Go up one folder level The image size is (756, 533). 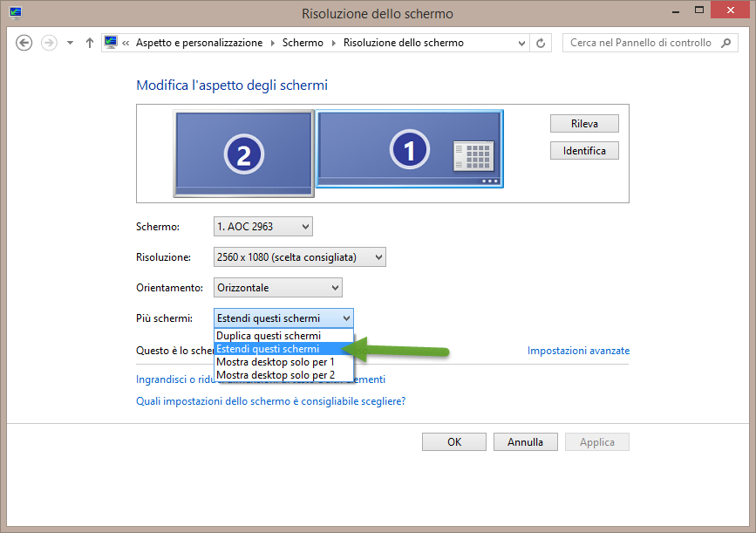[90, 43]
